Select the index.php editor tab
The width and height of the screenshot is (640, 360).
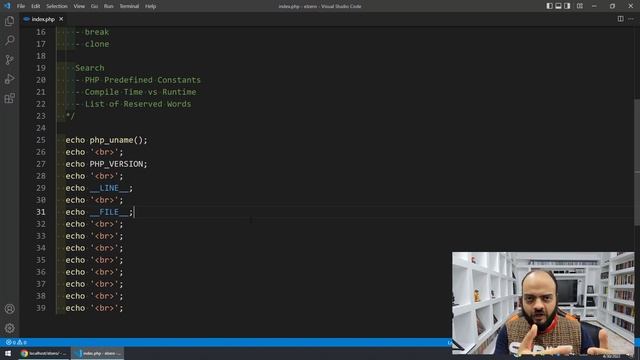(43, 19)
